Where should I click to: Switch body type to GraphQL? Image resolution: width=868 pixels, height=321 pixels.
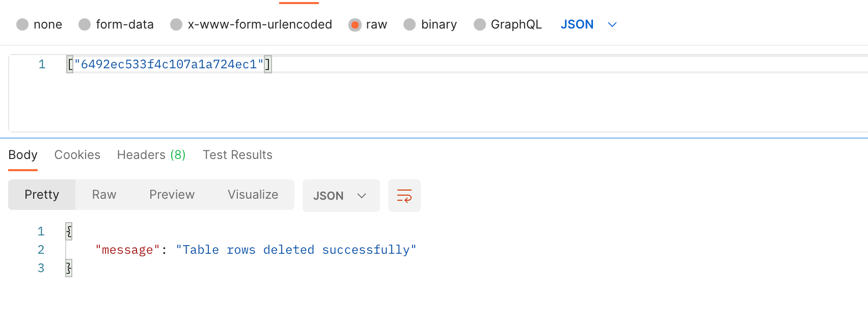tap(507, 24)
